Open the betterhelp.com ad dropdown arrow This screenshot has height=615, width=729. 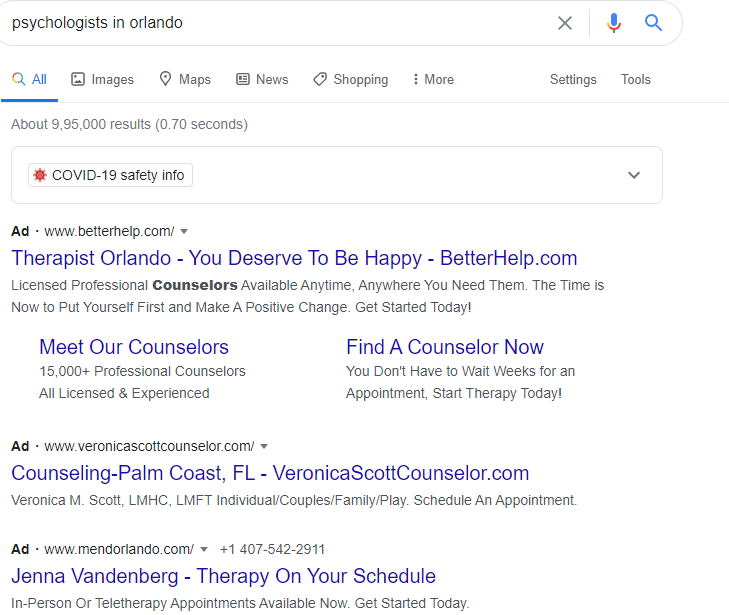click(184, 231)
